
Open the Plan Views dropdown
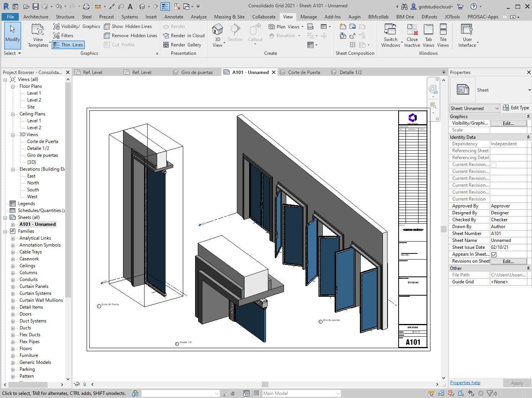tap(286, 26)
